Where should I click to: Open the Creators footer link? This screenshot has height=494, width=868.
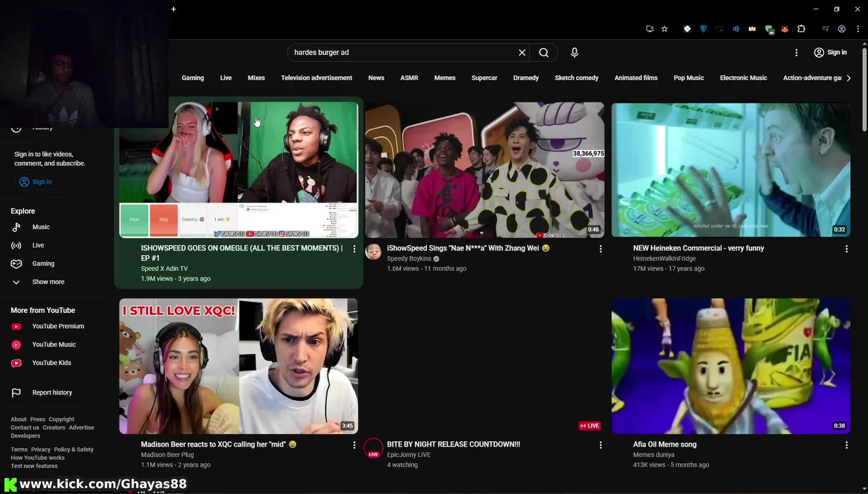coord(54,427)
